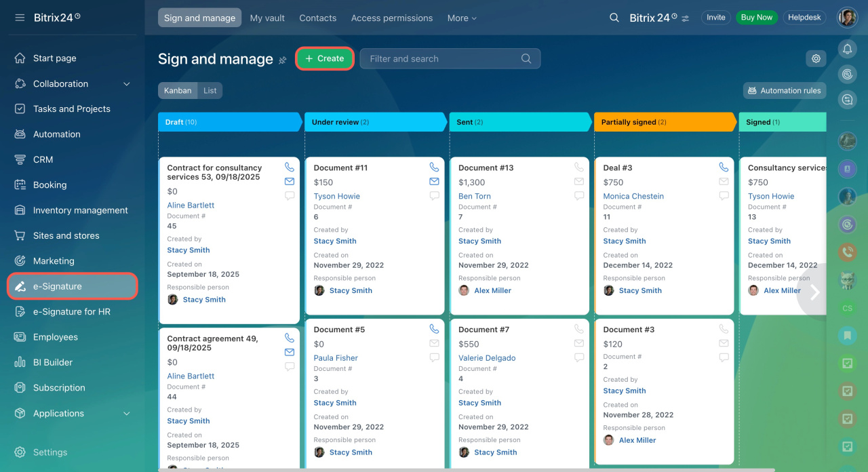Click the green Create button
The image size is (868, 472).
325,59
